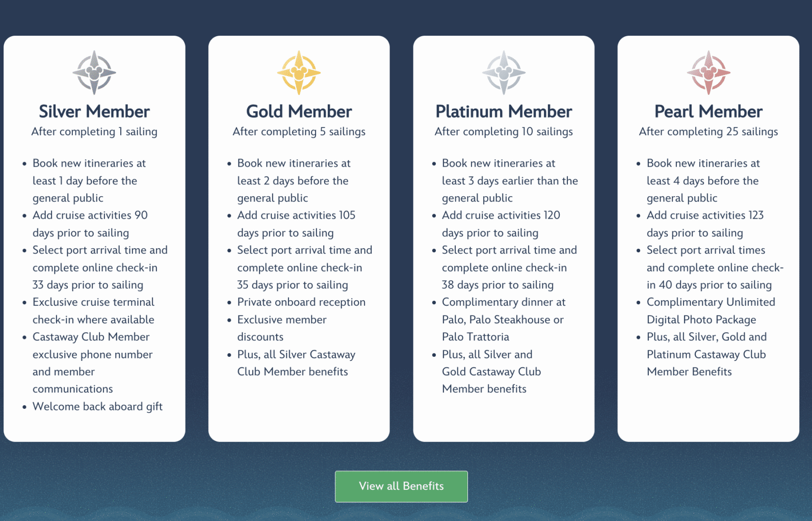Select the Gold Member heading
Screen dimensions: 812x521
299,112
